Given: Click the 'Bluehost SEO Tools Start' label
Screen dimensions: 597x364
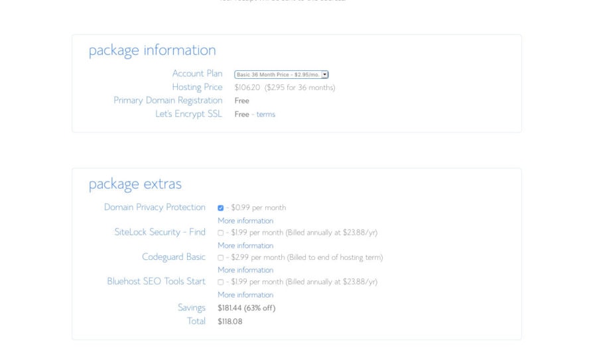Looking at the screenshot, I should (156, 281).
